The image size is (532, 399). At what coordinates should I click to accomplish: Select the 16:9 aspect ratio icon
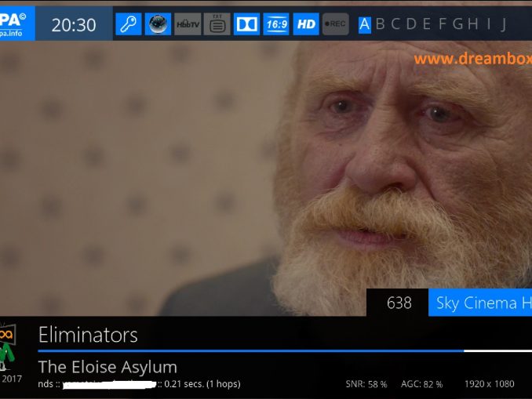276,24
